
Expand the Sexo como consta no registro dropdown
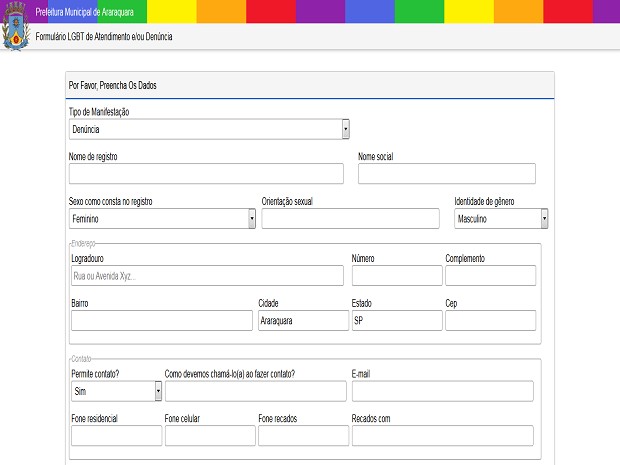[162, 218]
